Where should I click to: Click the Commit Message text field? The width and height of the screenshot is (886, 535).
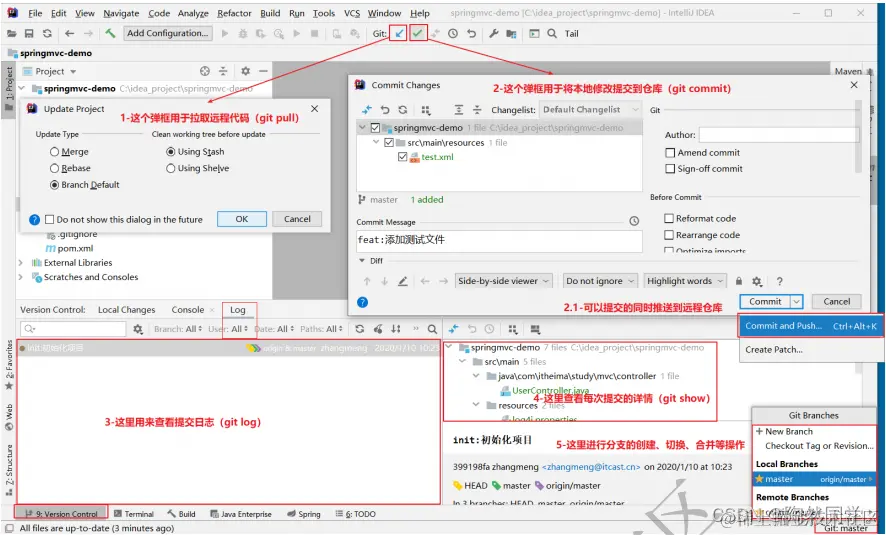[499, 240]
